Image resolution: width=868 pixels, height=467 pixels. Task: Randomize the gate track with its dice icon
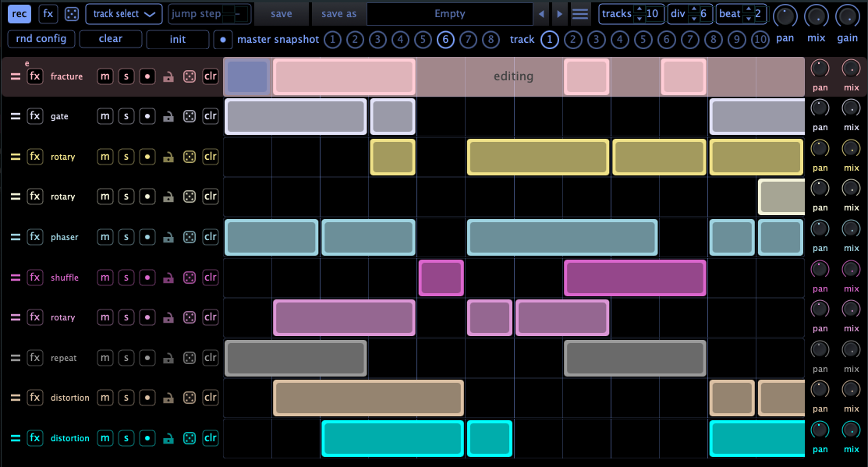(190, 116)
